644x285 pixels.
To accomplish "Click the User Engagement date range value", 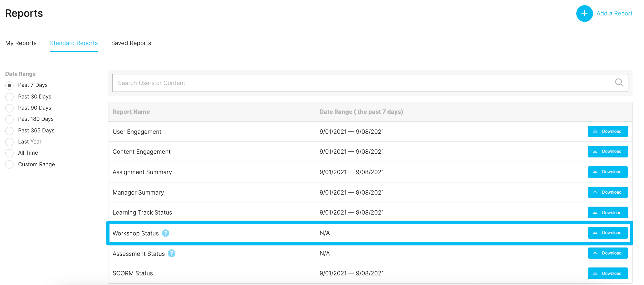I will (x=352, y=132).
